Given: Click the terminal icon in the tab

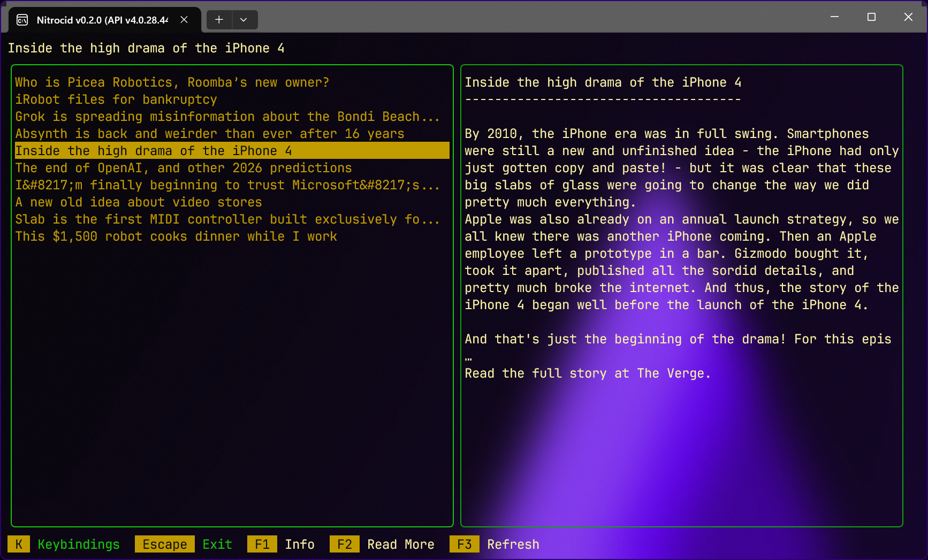Looking at the screenshot, I should pos(22,20).
